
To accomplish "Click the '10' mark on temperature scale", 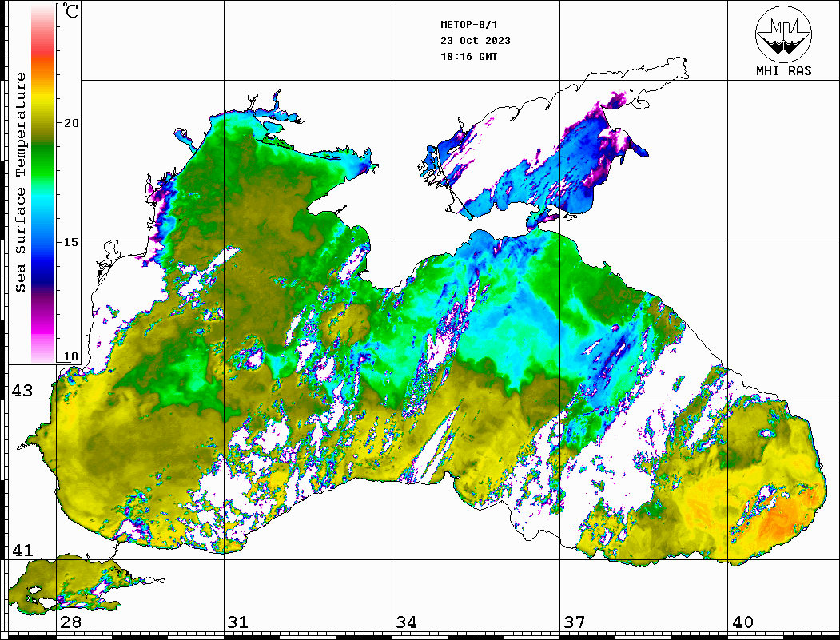I will [70, 356].
